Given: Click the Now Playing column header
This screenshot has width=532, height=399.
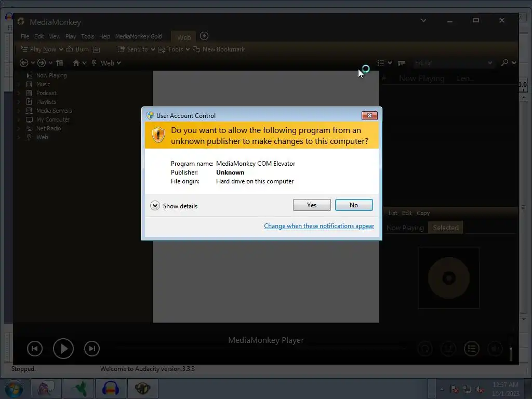Looking at the screenshot, I should tap(421, 78).
